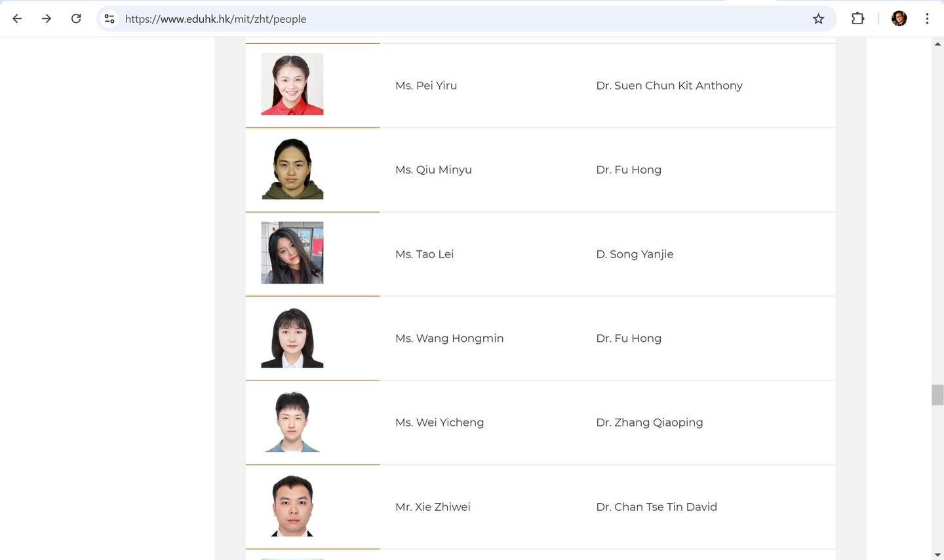Click the browser forward arrow
The height and width of the screenshot is (560, 944).
47,19
